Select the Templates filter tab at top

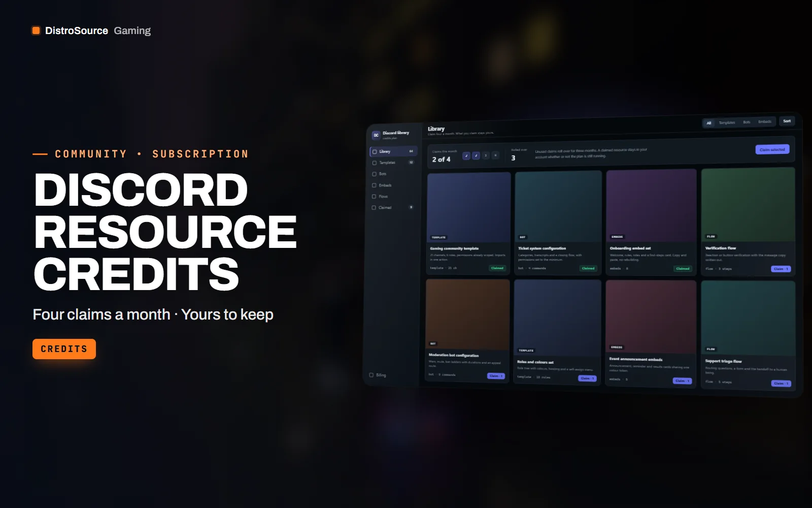tap(727, 122)
